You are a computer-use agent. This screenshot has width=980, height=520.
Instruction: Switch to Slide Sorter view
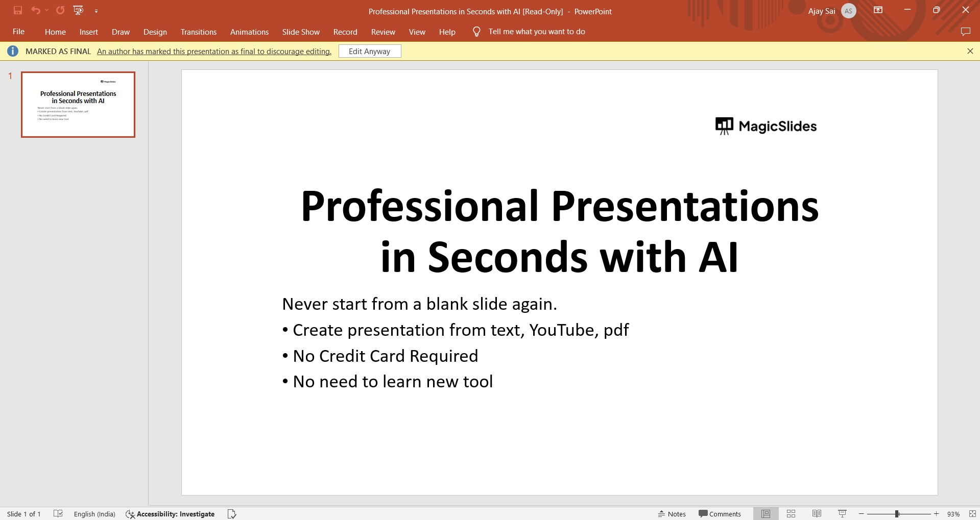tap(791, 514)
